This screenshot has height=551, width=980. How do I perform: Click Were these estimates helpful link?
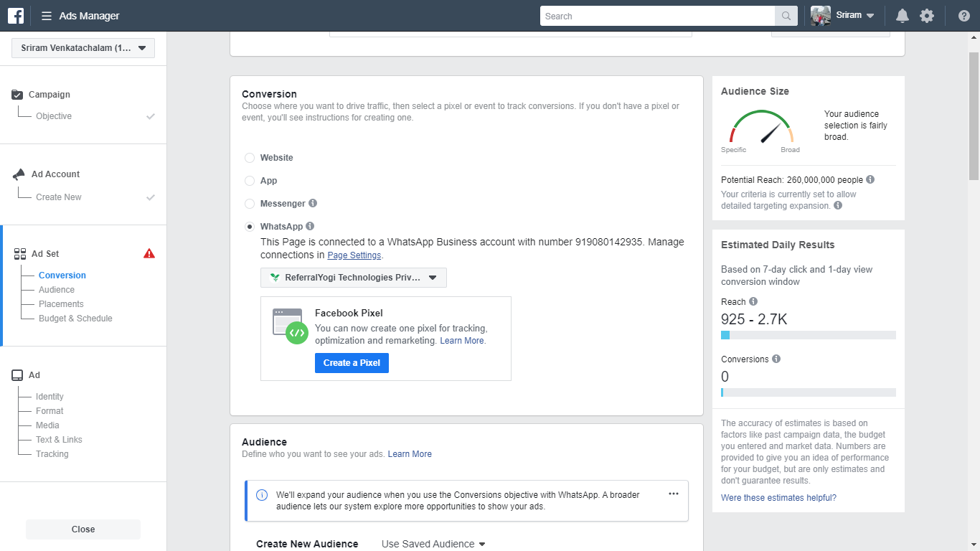[778, 498]
